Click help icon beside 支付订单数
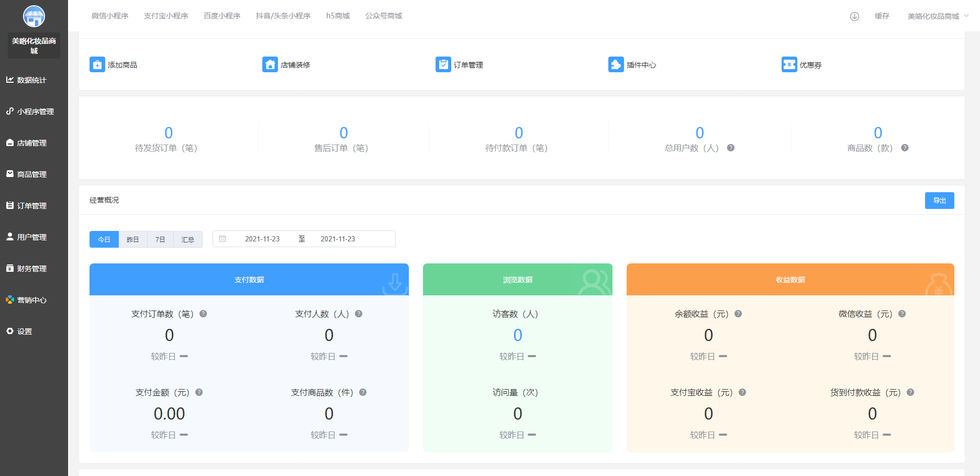Viewport: 980px width, 476px height. coord(203,314)
